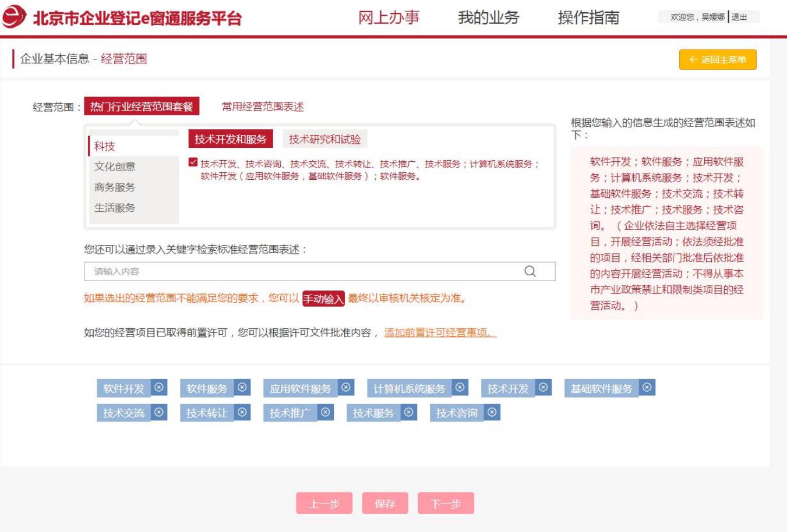
Task: Click the 返回主菜单 button
Action: pos(718,59)
